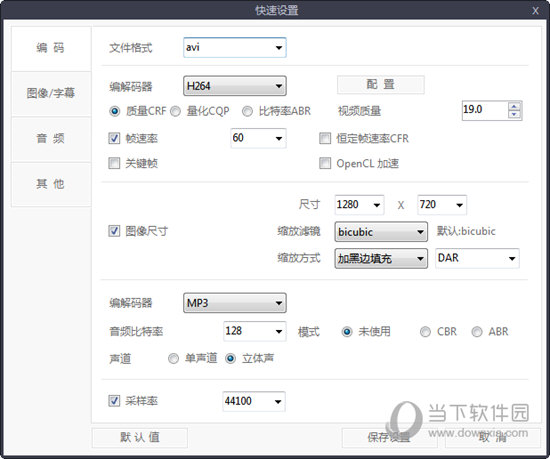Screen dimensions: 550x459
Task: Expand the 缩放滤镜 bicubic dropdown
Action: 381,232
